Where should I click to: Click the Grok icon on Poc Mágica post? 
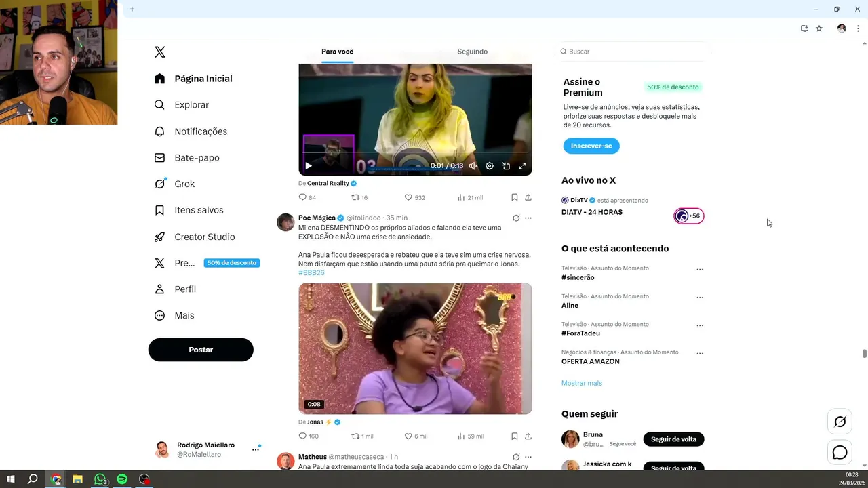(516, 218)
